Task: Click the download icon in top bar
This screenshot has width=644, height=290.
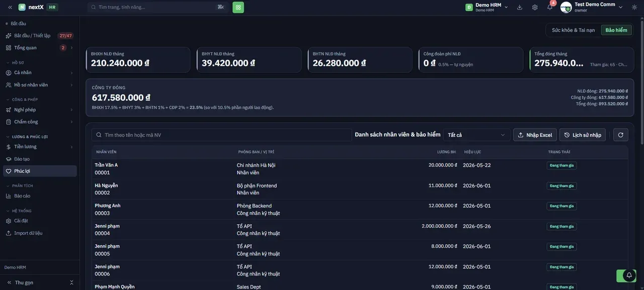Action: click(520, 7)
